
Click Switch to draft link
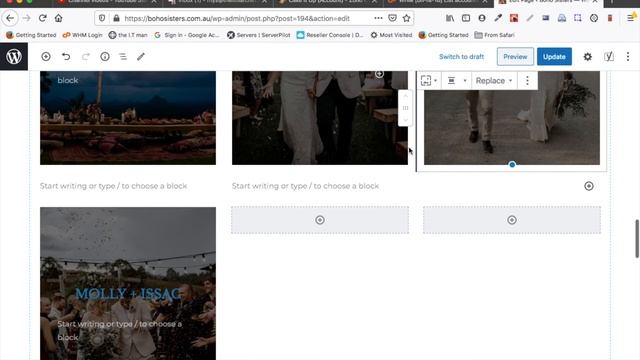coord(461,57)
